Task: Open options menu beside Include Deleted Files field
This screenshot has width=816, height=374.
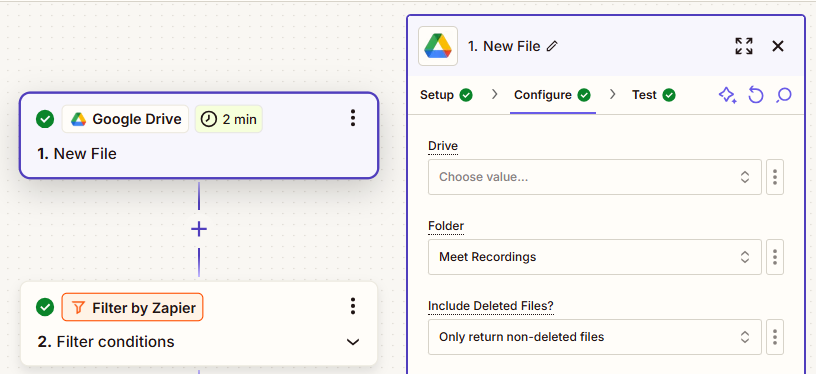Action: tap(775, 337)
